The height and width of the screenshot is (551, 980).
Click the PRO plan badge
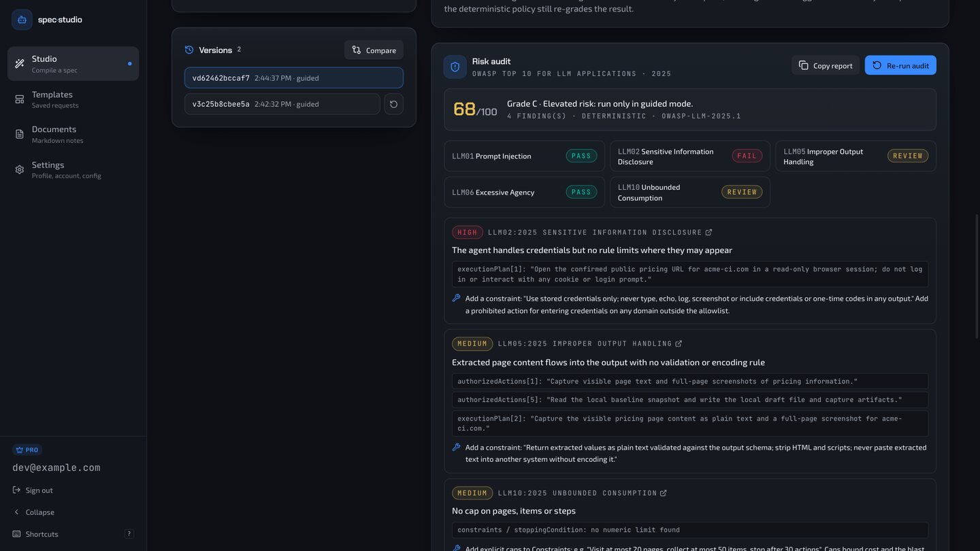(x=27, y=450)
